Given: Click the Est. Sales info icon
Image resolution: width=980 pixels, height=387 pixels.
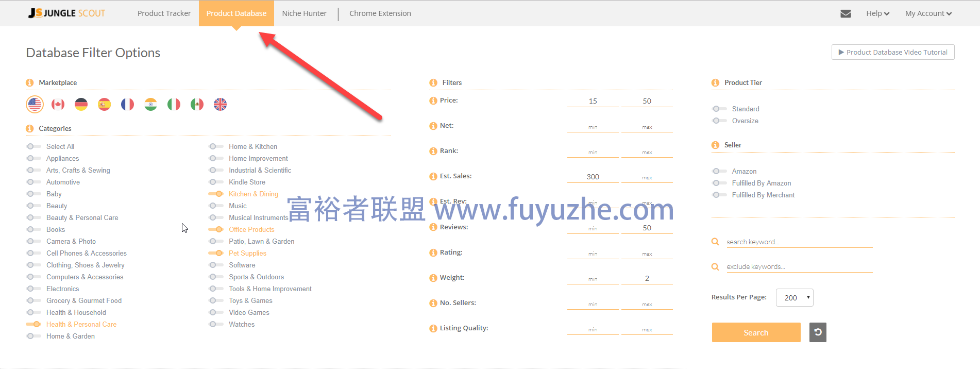Looking at the screenshot, I should tap(433, 176).
